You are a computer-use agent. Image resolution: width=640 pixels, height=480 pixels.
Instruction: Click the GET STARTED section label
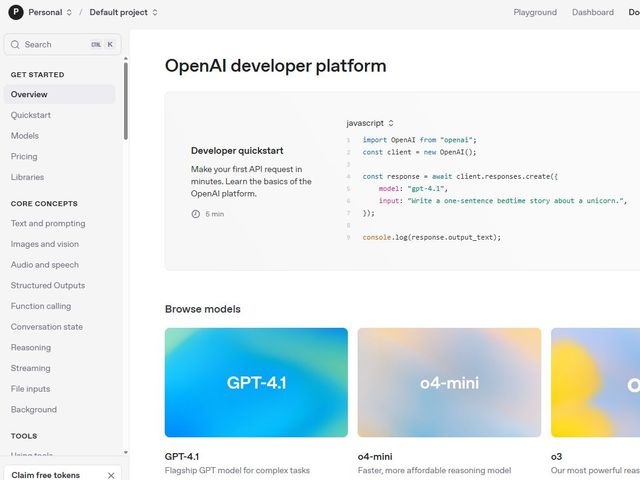[38, 75]
